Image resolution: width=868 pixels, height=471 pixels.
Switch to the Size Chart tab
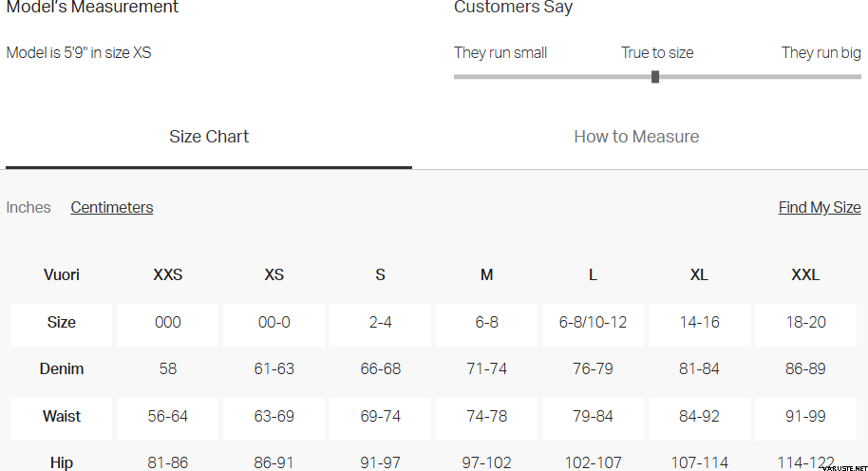click(209, 137)
